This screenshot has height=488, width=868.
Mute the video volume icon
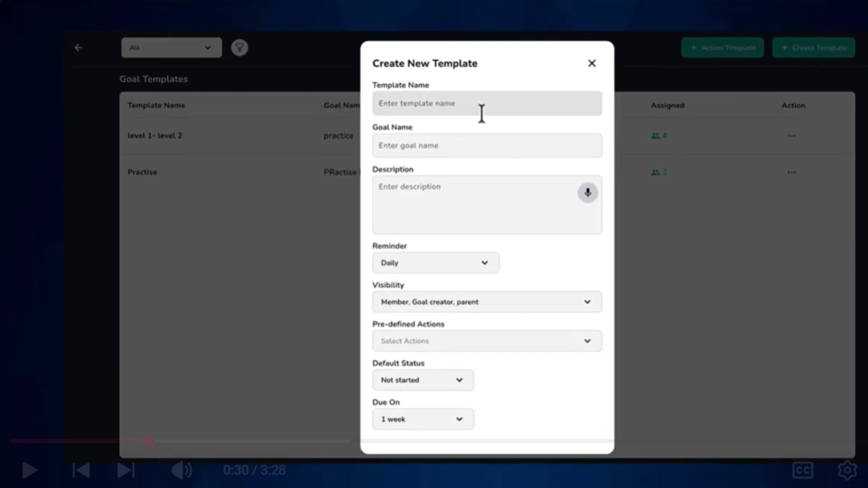tap(182, 470)
